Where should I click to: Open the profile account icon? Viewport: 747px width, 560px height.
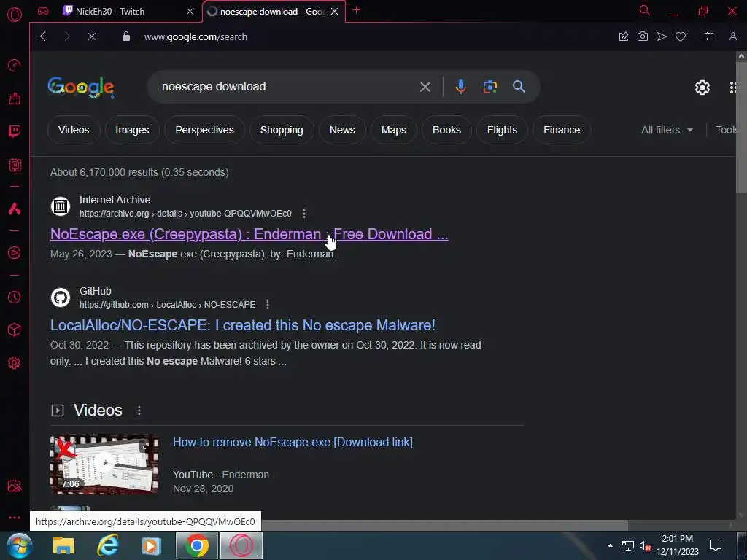pos(732,36)
